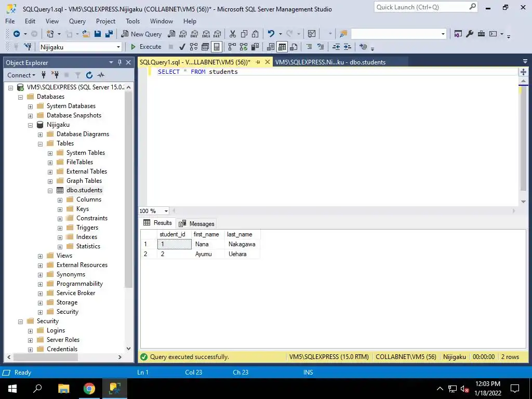532x399 pixels.
Task: Expand the Logins folder
Action: coord(30,331)
